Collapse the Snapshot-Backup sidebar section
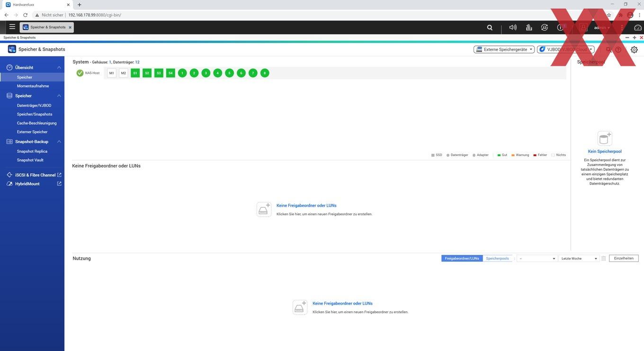 (x=59, y=142)
